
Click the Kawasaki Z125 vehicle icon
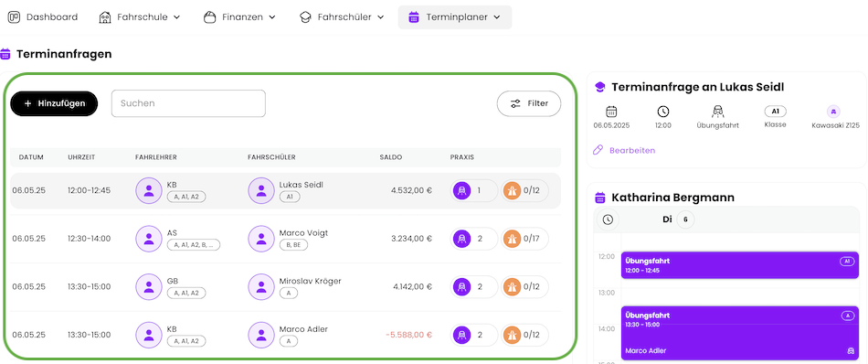click(x=833, y=112)
